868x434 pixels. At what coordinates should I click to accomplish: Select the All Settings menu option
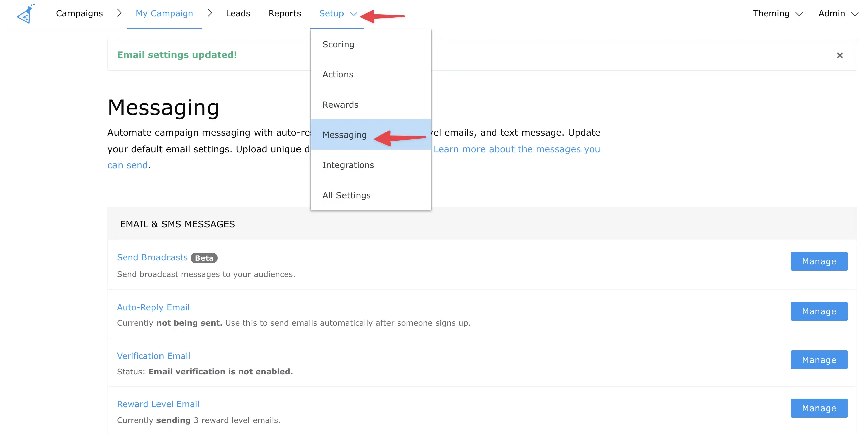(x=346, y=195)
